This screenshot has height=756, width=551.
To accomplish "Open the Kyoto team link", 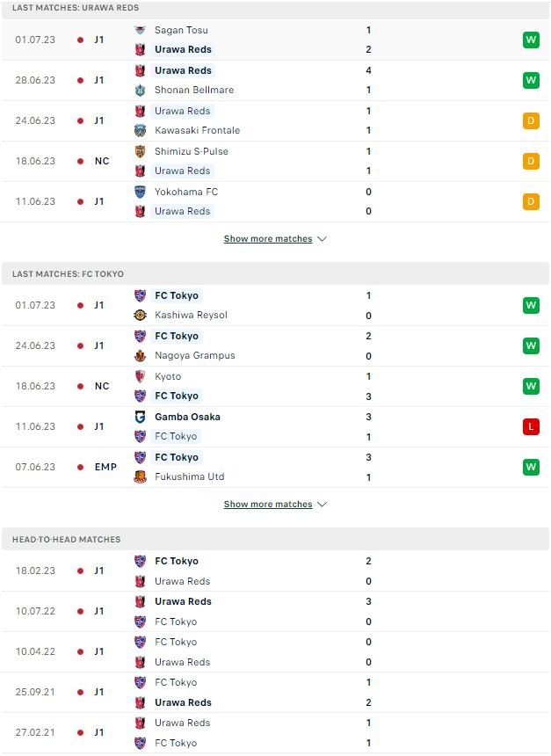I will [x=168, y=376].
